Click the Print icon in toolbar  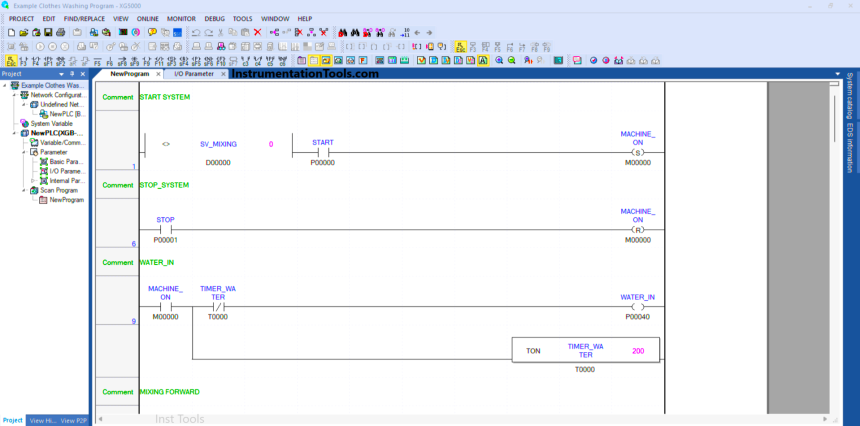coord(61,32)
